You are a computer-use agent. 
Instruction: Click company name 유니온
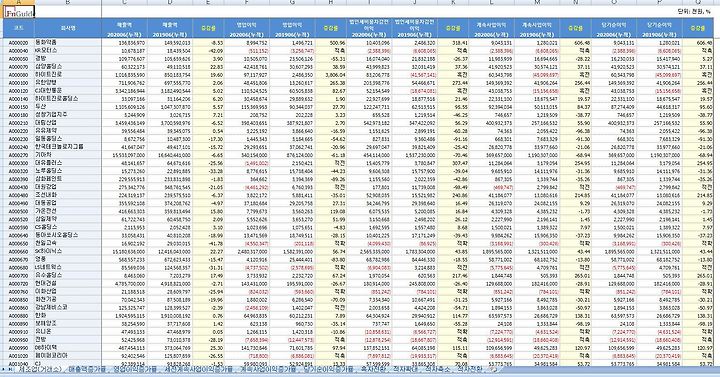(x=43, y=332)
